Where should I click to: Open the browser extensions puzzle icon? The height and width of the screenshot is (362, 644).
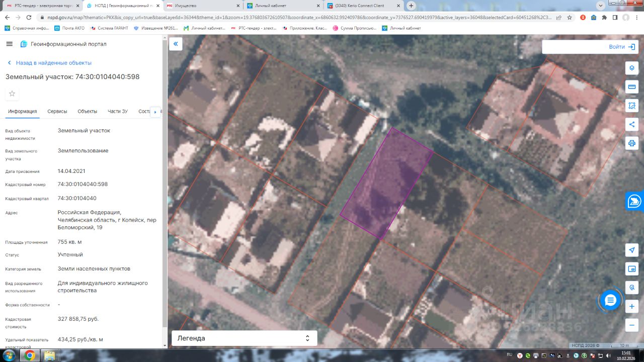(x=604, y=17)
